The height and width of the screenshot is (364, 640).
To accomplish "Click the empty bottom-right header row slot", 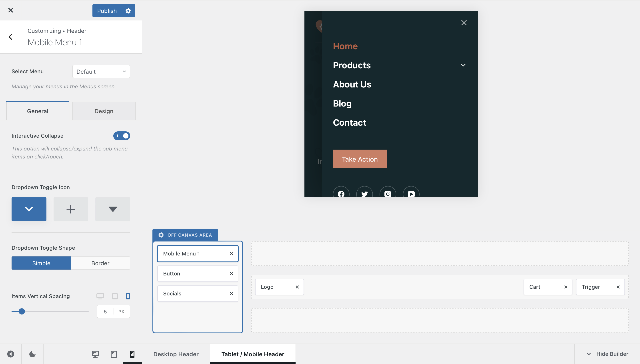I will (x=534, y=320).
